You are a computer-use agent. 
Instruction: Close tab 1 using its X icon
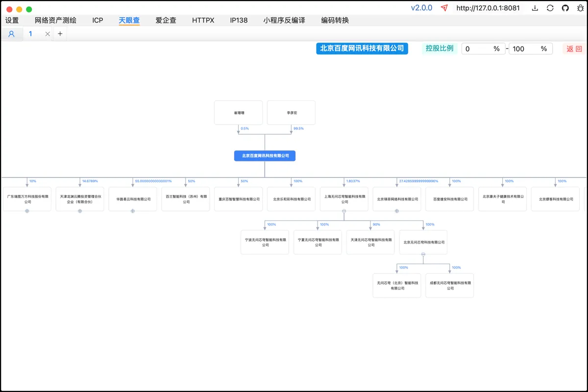(48, 34)
